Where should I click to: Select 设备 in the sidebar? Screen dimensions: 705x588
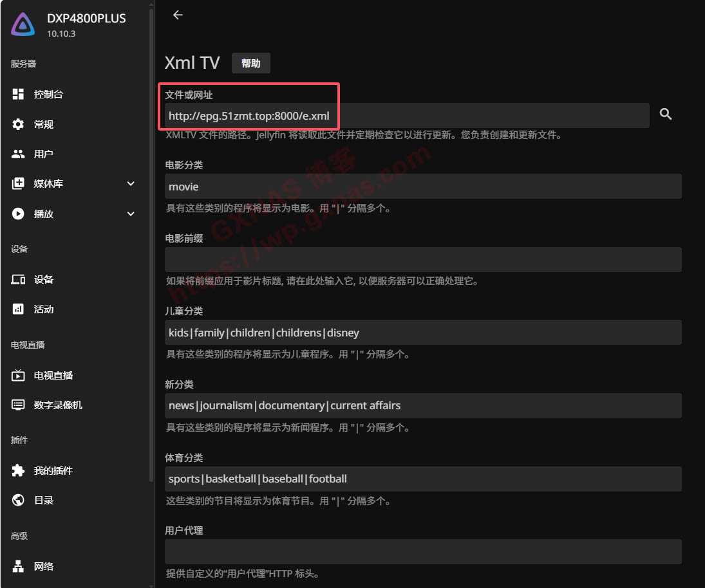pyautogui.click(x=44, y=280)
